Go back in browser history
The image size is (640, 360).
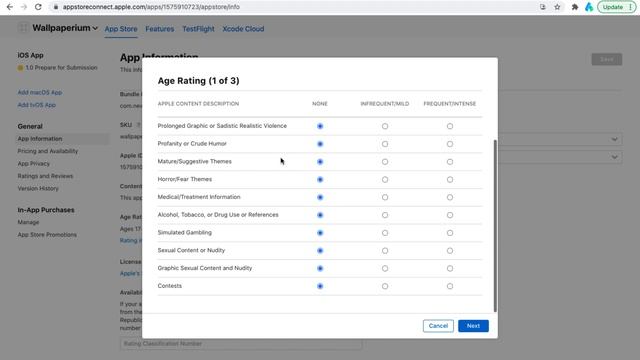coord(10,7)
